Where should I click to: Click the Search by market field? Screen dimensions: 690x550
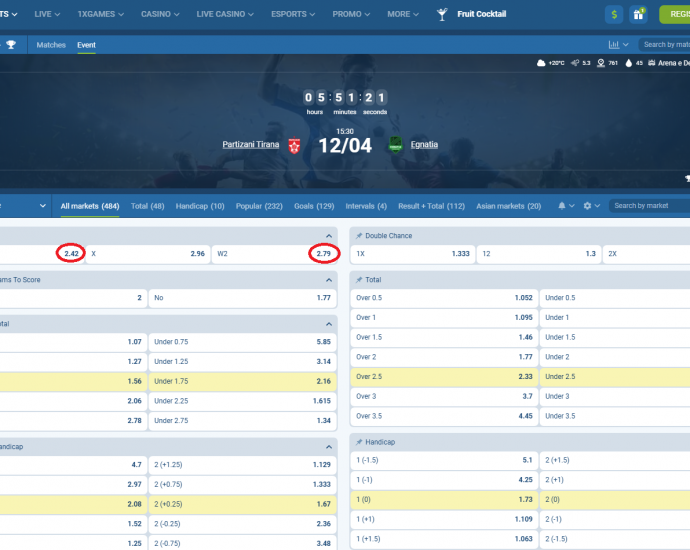(x=650, y=205)
